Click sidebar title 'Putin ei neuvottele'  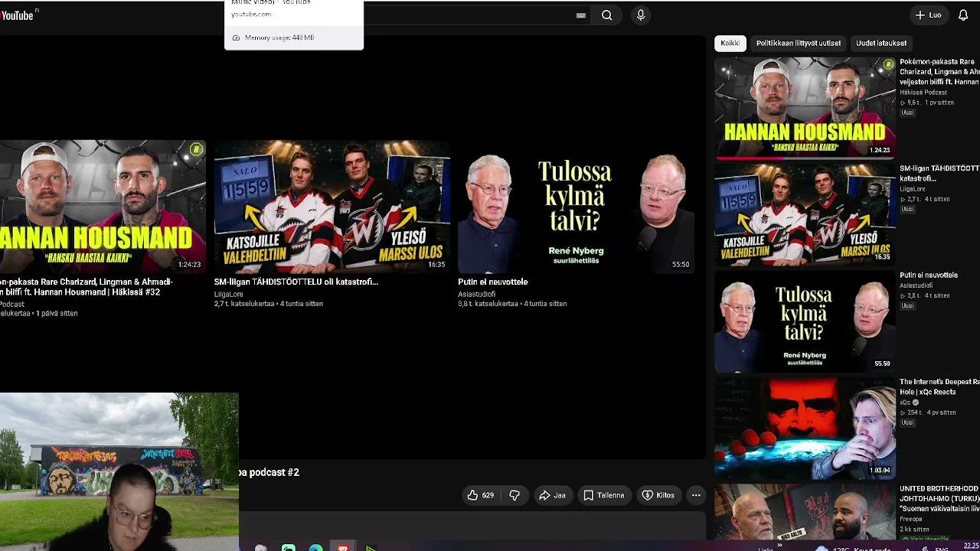click(929, 275)
